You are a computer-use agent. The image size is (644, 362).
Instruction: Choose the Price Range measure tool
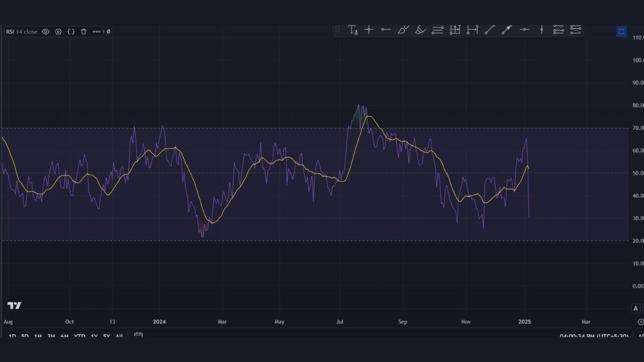[455, 30]
